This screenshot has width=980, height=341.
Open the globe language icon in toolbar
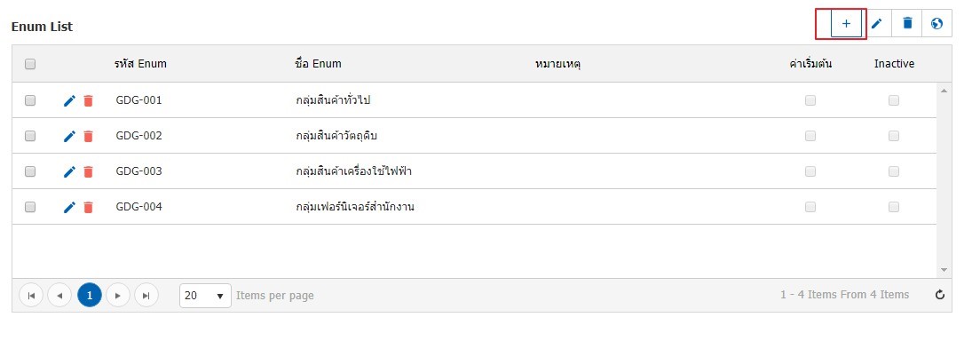[937, 24]
